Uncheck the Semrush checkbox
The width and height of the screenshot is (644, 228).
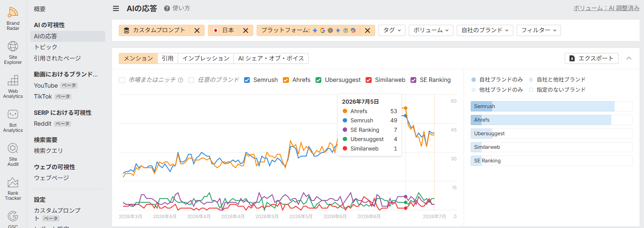coord(247,80)
